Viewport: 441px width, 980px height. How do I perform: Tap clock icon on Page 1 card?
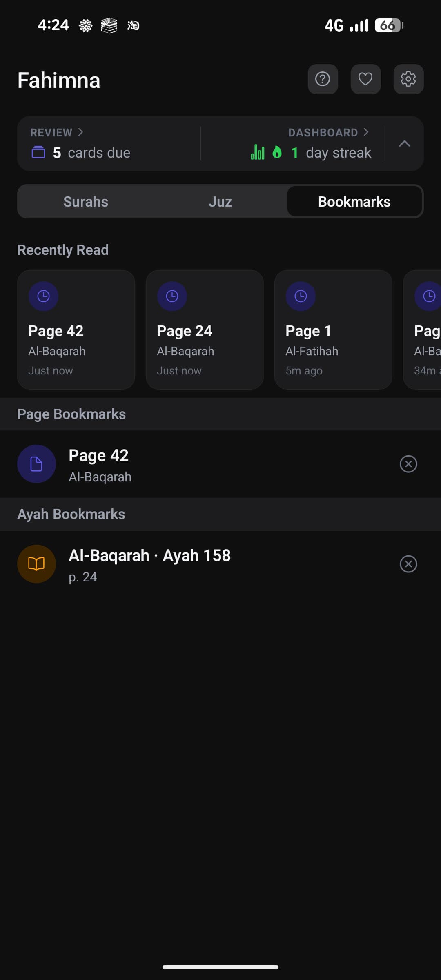(301, 296)
